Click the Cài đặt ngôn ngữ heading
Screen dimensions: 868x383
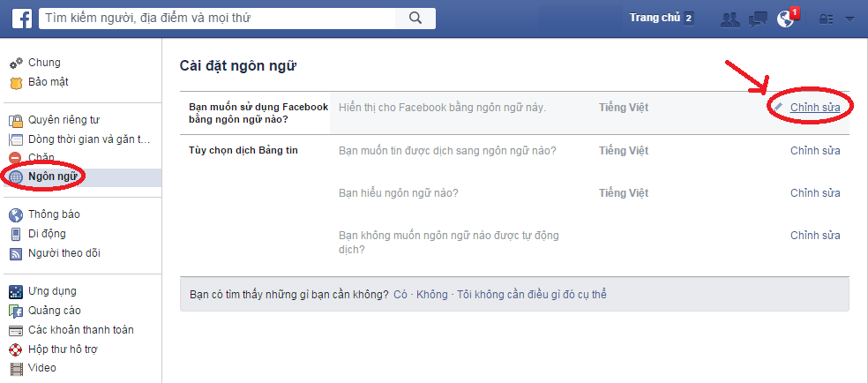click(238, 67)
